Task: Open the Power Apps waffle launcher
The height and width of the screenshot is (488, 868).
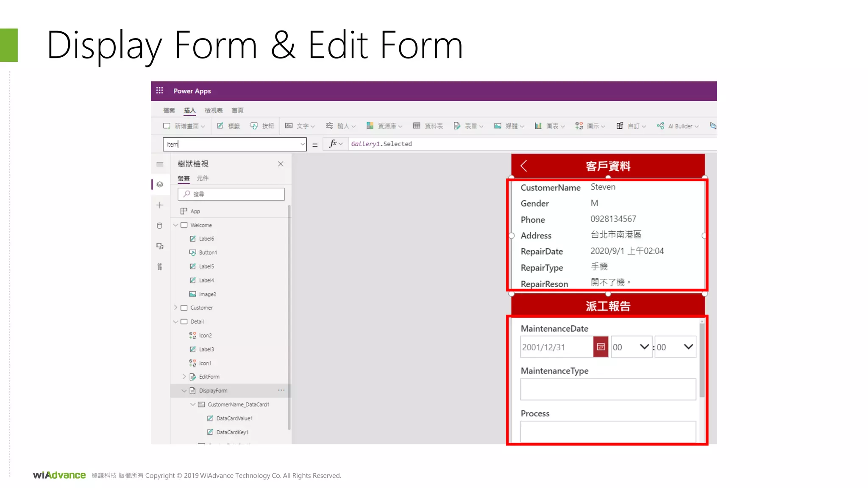Action: pyautogui.click(x=159, y=91)
